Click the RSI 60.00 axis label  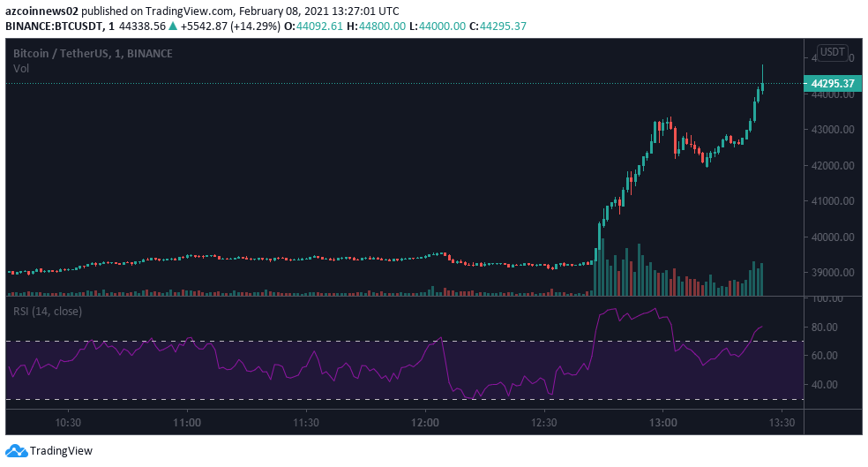[824, 356]
